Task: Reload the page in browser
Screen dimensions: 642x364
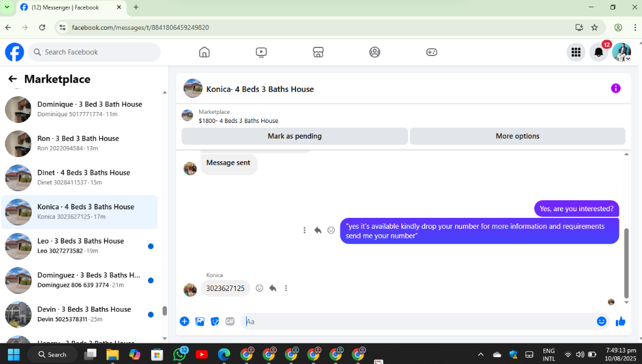Action: tap(42, 27)
